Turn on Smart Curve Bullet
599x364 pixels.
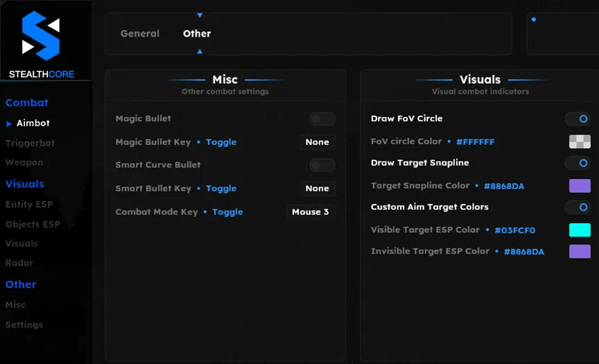point(322,165)
